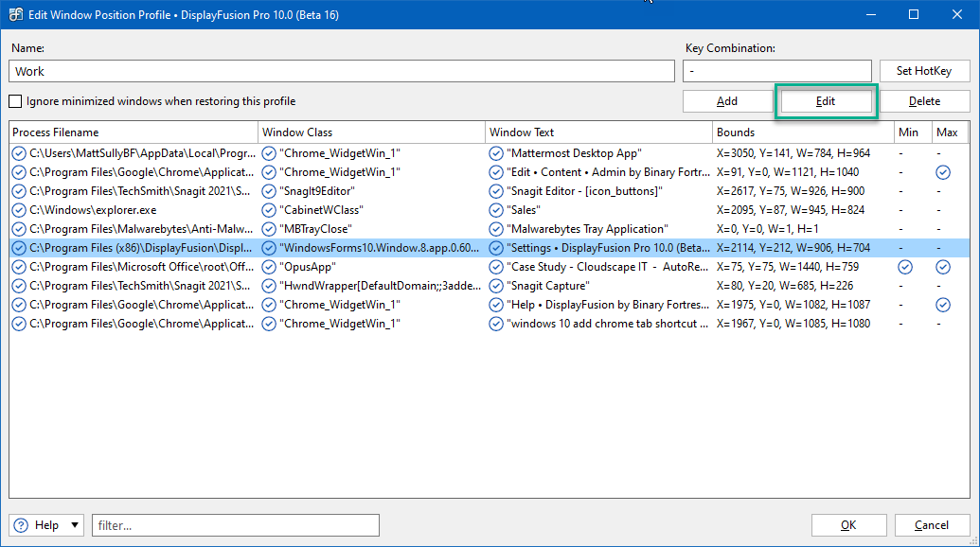Click Max check icon in Edit Content row
This screenshot has height=547, width=980.
tap(943, 172)
